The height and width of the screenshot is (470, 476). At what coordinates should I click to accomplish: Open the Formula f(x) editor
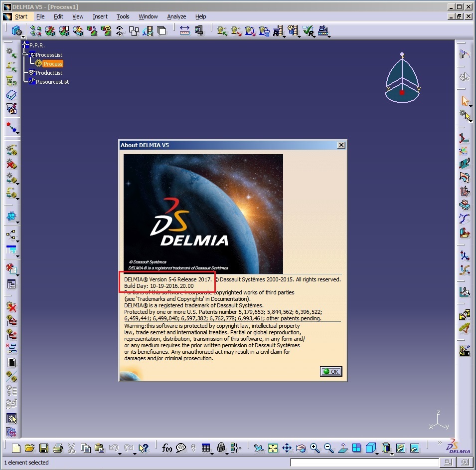pyautogui.click(x=167, y=448)
